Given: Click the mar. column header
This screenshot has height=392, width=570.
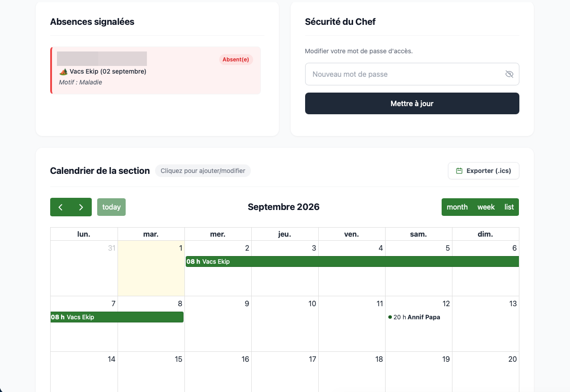Looking at the screenshot, I should [x=151, y=234].
